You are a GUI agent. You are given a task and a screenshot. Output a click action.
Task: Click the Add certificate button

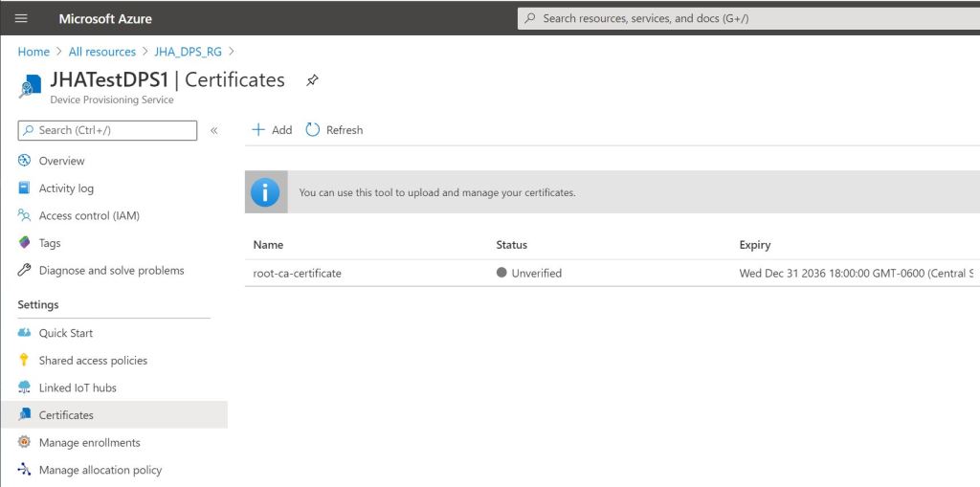(x=272, y=130)
